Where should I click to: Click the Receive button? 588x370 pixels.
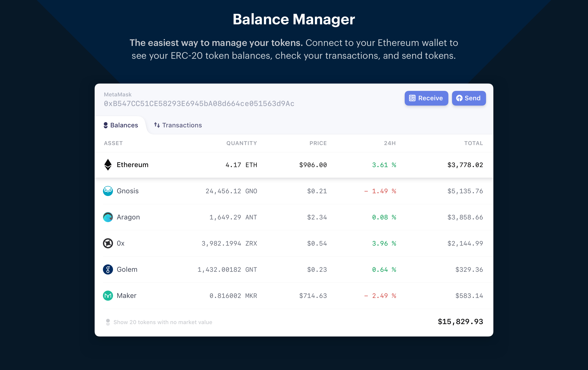coord(426,98)
